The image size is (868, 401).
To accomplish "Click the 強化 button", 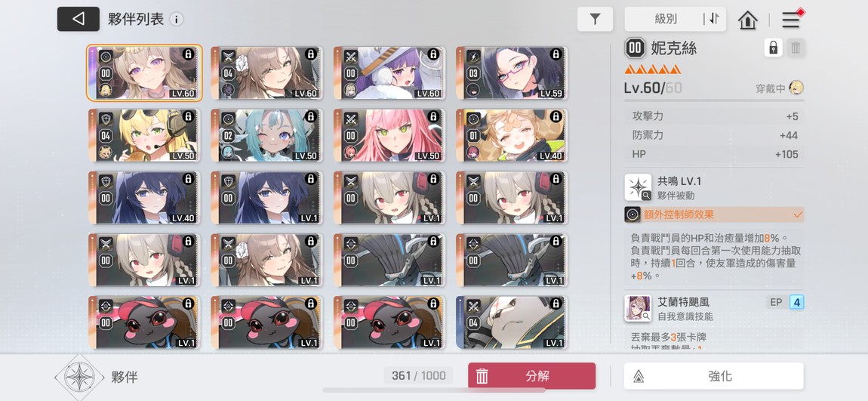I will click(x=713, y=376).
